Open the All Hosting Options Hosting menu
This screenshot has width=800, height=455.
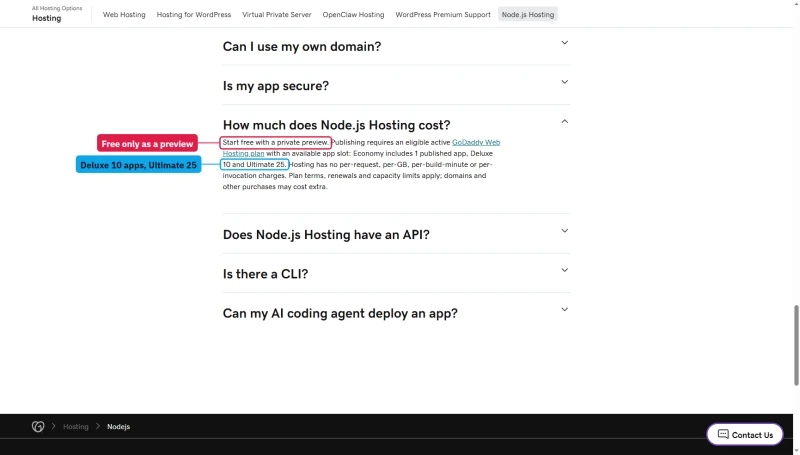click(57, 14)
